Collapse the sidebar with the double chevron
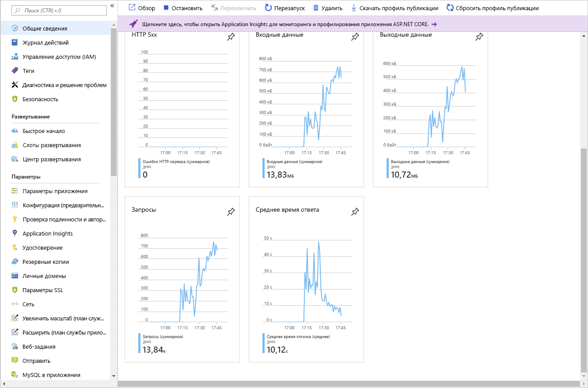 click(112, 5)
